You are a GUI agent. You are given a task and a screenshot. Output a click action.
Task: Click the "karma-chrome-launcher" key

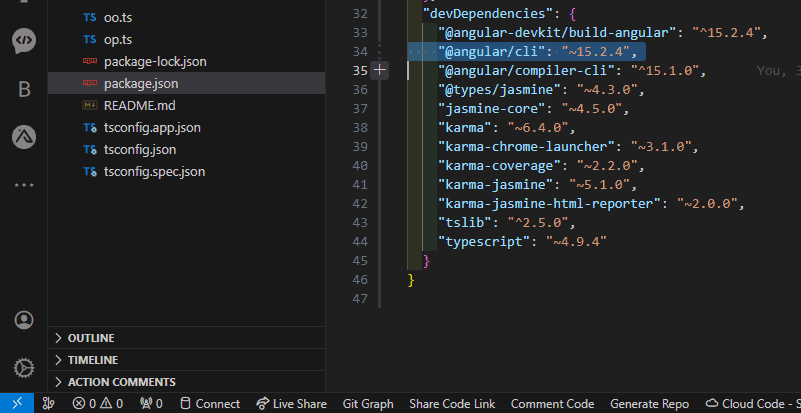[x=526, y=147]
